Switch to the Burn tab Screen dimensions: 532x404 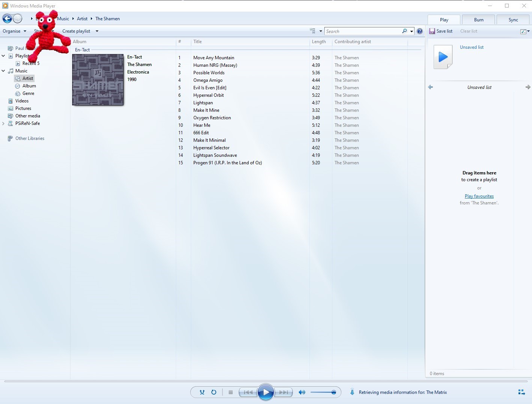pos(479,20)
